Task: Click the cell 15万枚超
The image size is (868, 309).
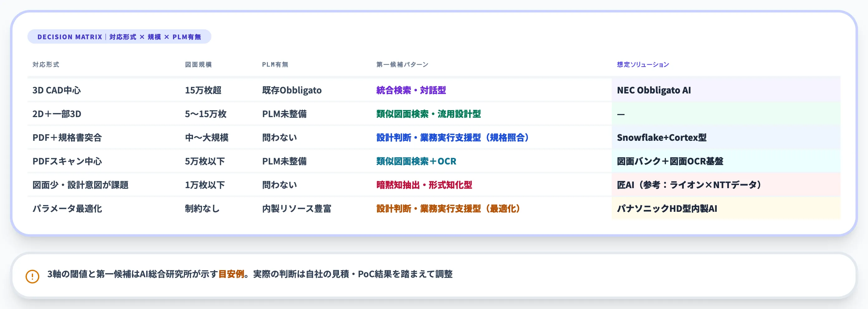Action: coord(203,90)
